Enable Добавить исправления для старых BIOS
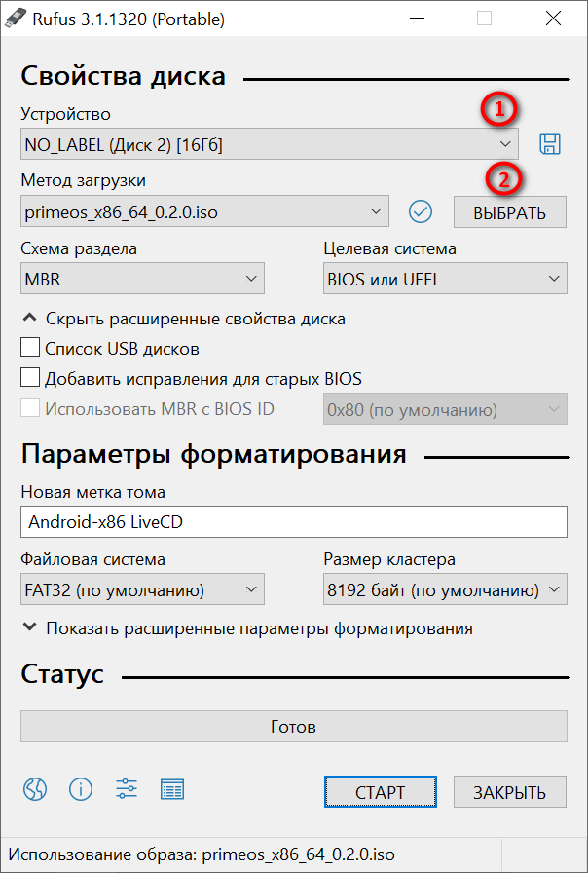 click(30, 377)
